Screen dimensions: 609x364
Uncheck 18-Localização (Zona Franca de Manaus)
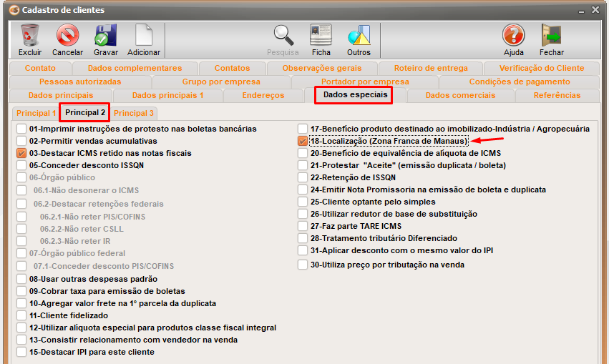303,142
